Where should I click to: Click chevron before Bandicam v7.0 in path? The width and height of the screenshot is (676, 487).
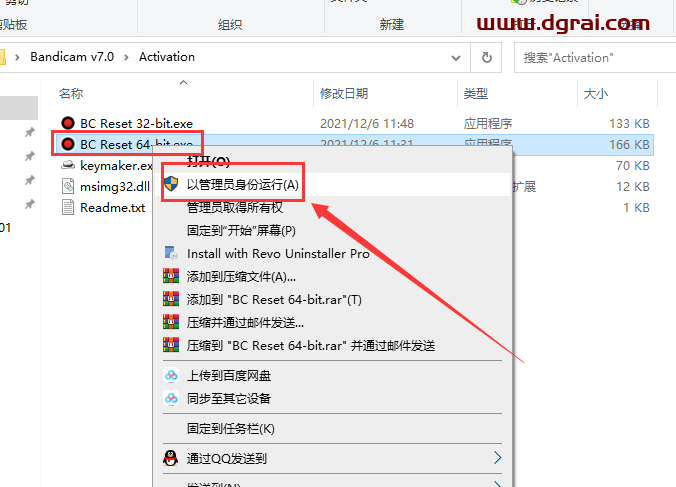[17, 57]
